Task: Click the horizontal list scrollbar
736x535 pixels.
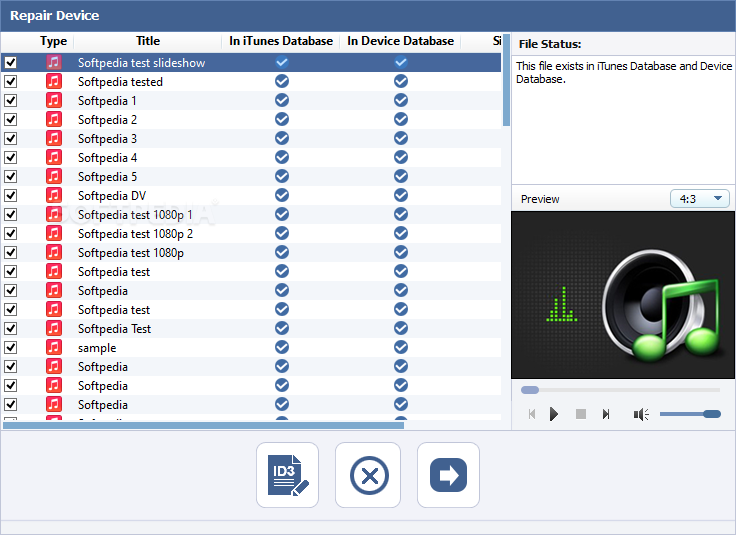Action: (203, 425)
